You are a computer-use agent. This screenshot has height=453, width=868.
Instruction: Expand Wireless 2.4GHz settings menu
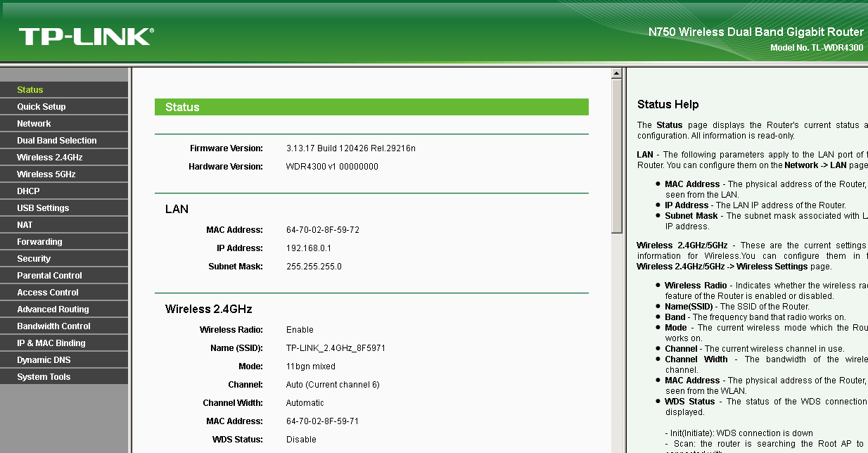tap(50, 158)
